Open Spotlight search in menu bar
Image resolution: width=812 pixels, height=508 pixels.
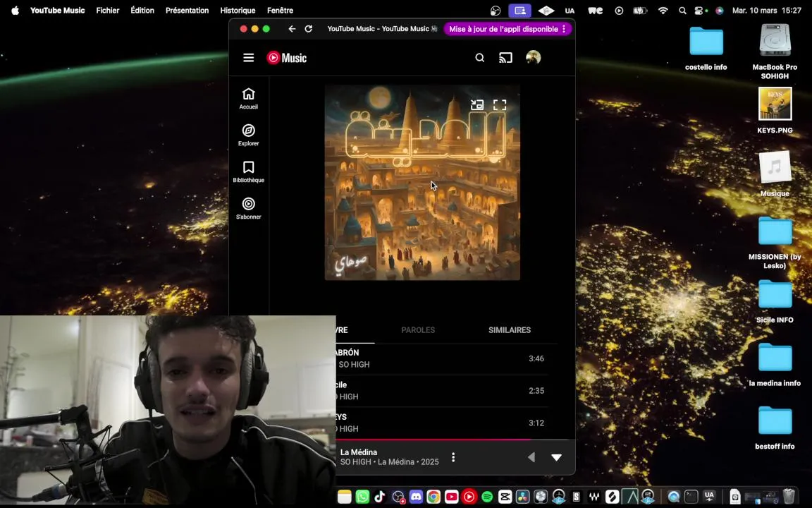coord(682,11)
